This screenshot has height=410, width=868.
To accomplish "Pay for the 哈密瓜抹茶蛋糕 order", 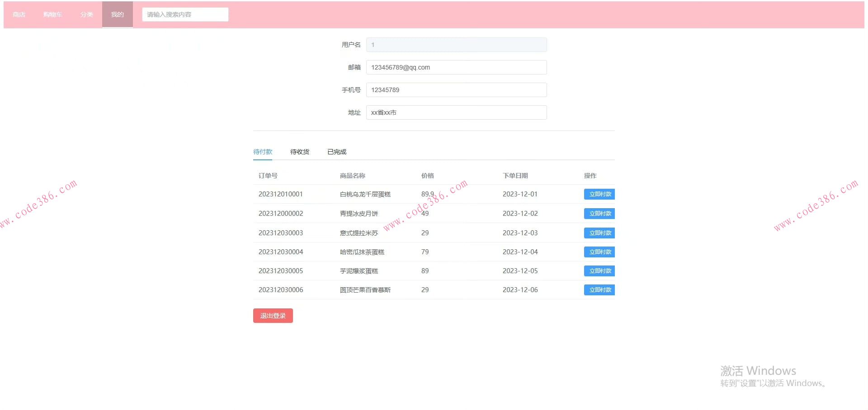I will pos(599,252).
